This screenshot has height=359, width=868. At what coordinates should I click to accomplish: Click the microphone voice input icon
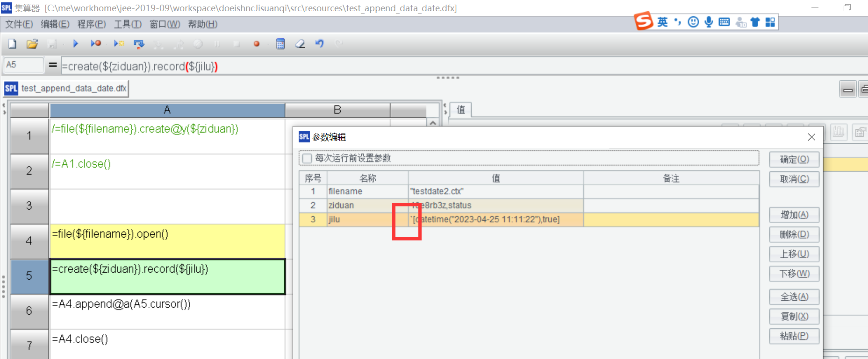(x=709, y=22)
